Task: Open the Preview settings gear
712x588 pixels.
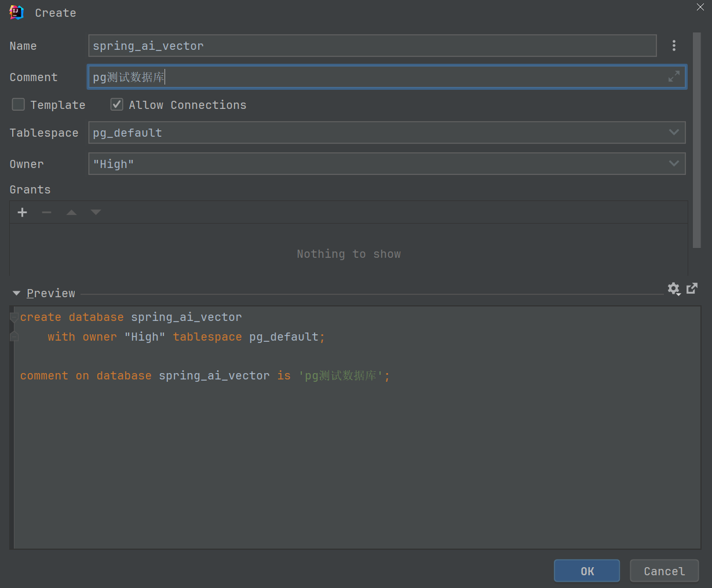Action: pyautogui.click(x=673, y=288)
